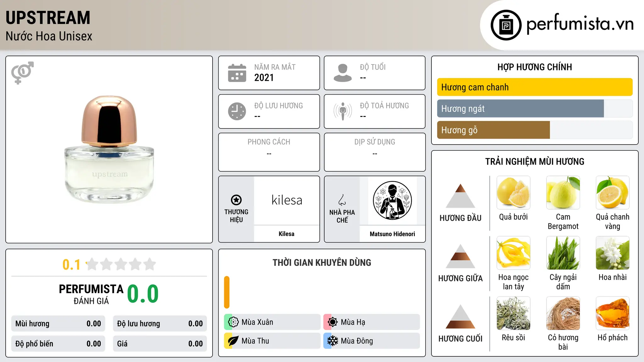Click the star badge icon above Thương hiệu
Image resolution: width=644 pixels, height=362 pixels.
pyautogui.click(x=236, y=200)
